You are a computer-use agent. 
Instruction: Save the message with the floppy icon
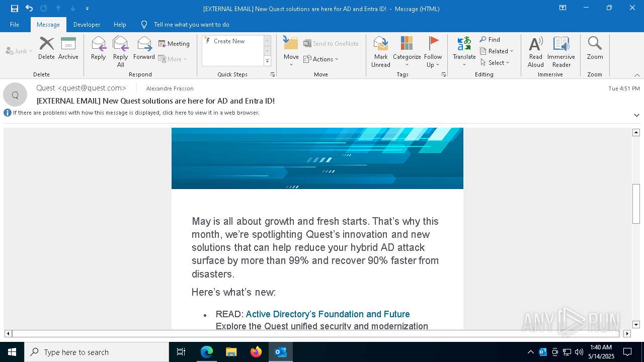(14, 9)
